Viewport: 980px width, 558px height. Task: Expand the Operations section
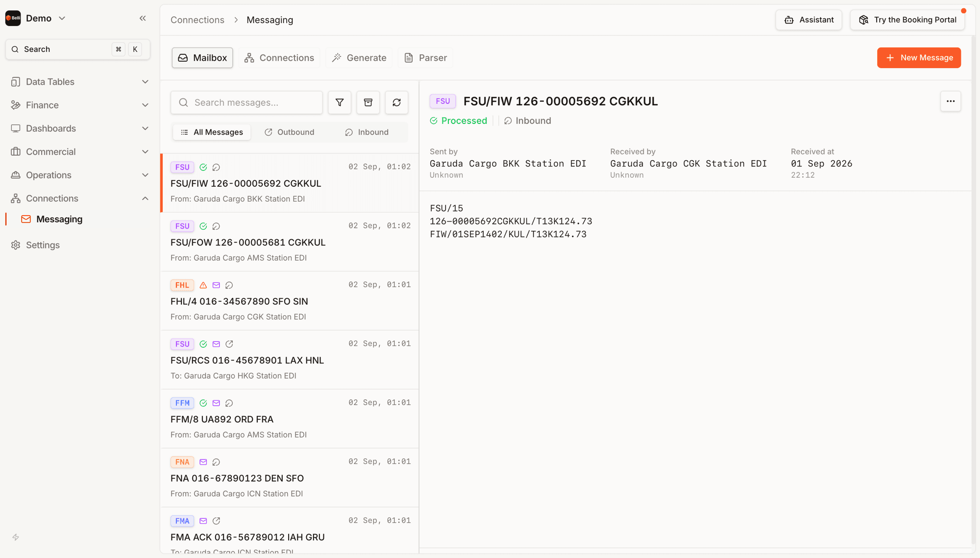(80, 175)
